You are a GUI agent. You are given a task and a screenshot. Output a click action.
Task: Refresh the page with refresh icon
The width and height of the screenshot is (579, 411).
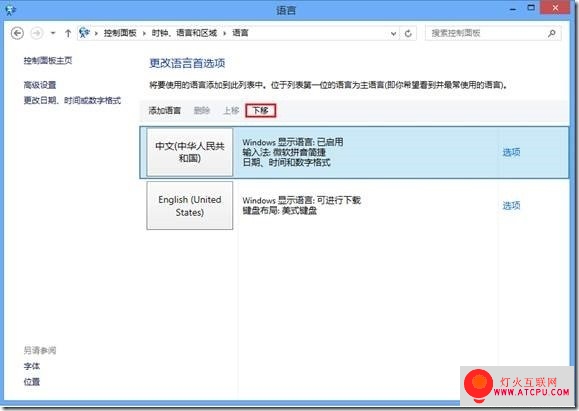click(x=408, y=34)
